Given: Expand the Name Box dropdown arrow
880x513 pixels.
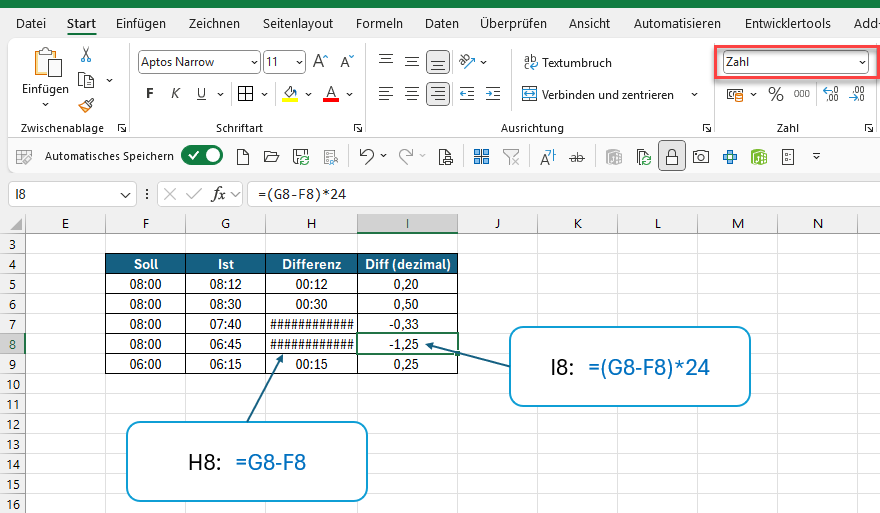Looking at the screenshot, I should [126, 194].
